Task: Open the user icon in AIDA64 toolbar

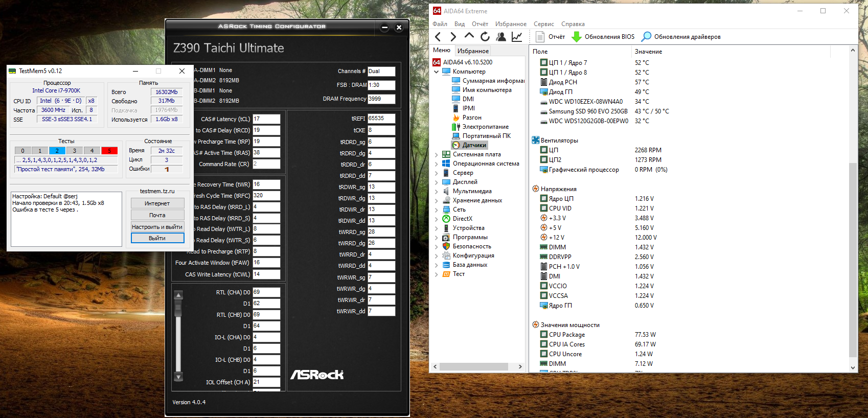Action: [501, 36]
